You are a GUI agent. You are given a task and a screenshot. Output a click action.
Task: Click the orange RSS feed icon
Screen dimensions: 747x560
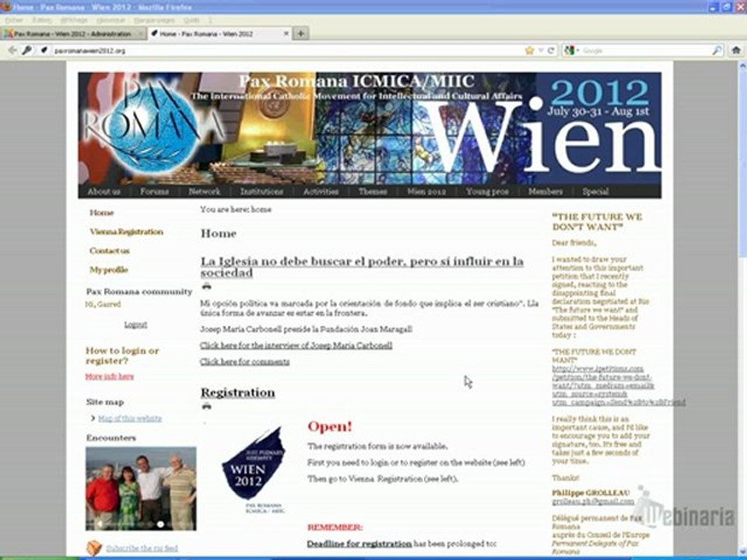94,548
